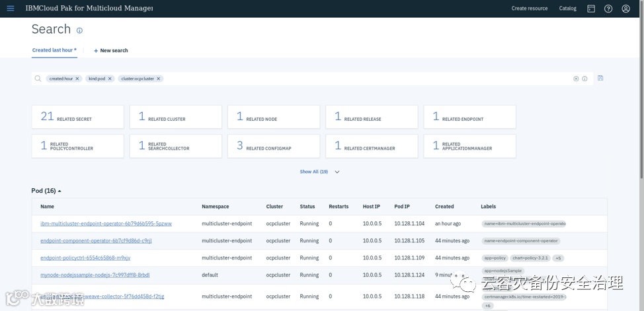Click Pod IP value 10.128.1.104

point(409,224)
